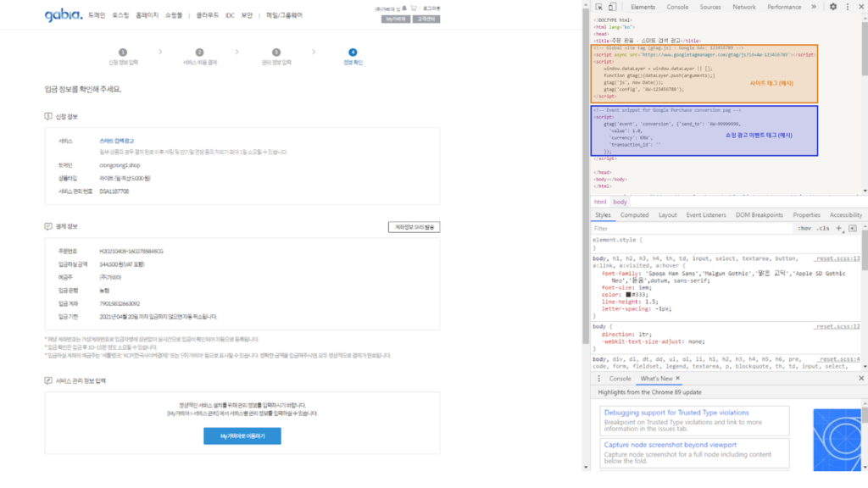Open the Network tab
Image resolution: width=868 pixels, height=488 pixels.
coord(744,7)
